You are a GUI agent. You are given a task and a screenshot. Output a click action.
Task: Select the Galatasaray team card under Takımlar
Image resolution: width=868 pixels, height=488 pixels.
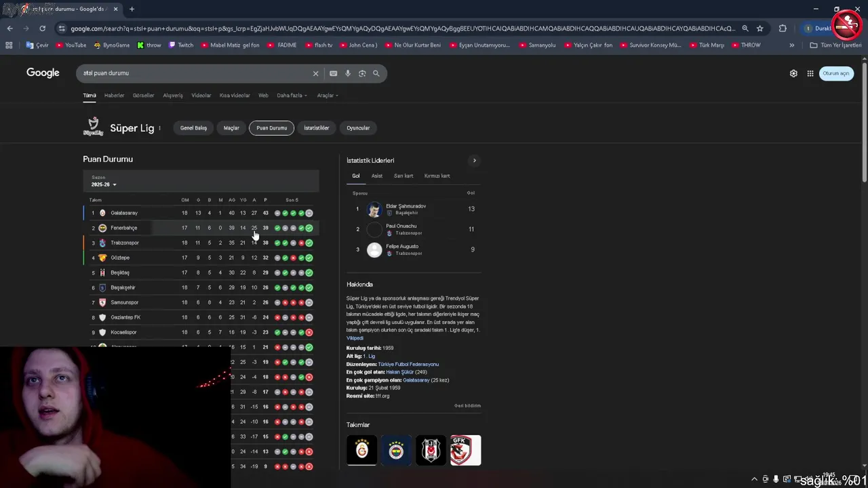coord(362,450)
